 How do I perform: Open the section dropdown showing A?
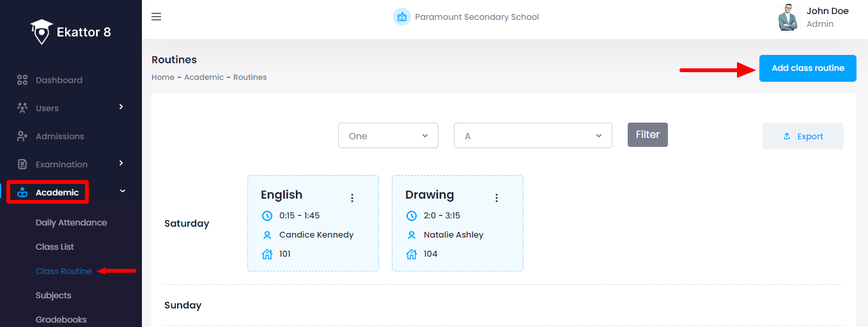coord(532,135)
